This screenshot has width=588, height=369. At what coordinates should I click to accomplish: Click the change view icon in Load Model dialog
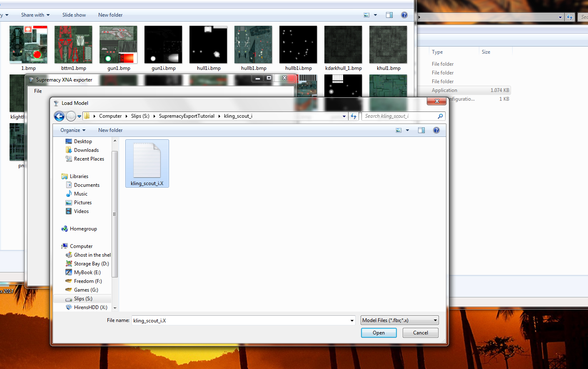coord(399,130)
